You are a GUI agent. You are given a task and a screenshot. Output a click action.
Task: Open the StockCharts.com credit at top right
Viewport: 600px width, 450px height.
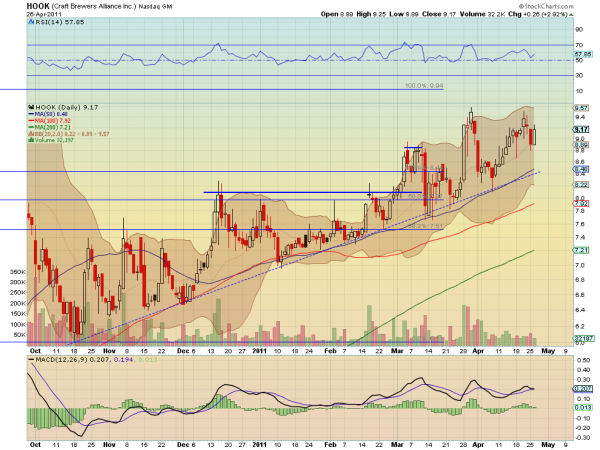tap(546, 6)
